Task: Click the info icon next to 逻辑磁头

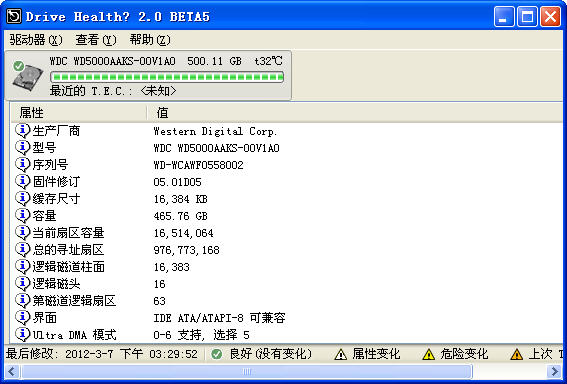Action: click(22, 283)
